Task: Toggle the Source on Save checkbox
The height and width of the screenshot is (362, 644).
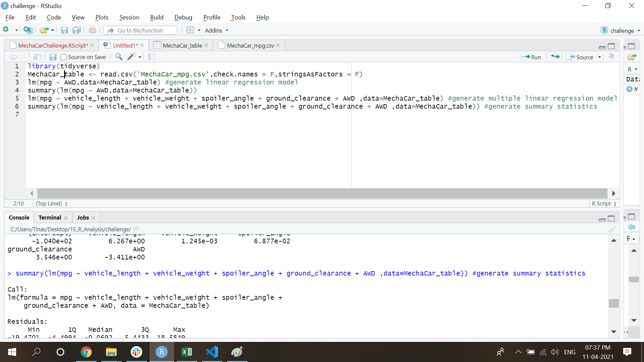Action: click(x=64, y=57)
